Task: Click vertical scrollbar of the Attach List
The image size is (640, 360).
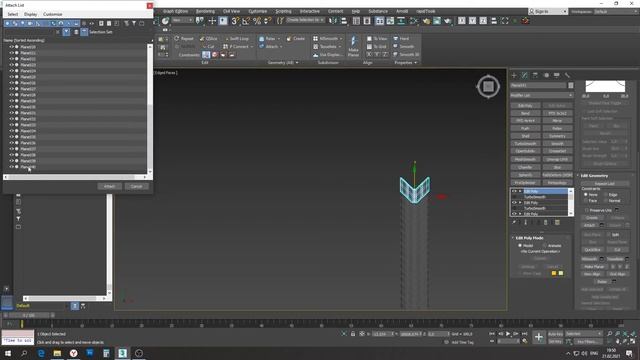Action: [x=150, y=108]
